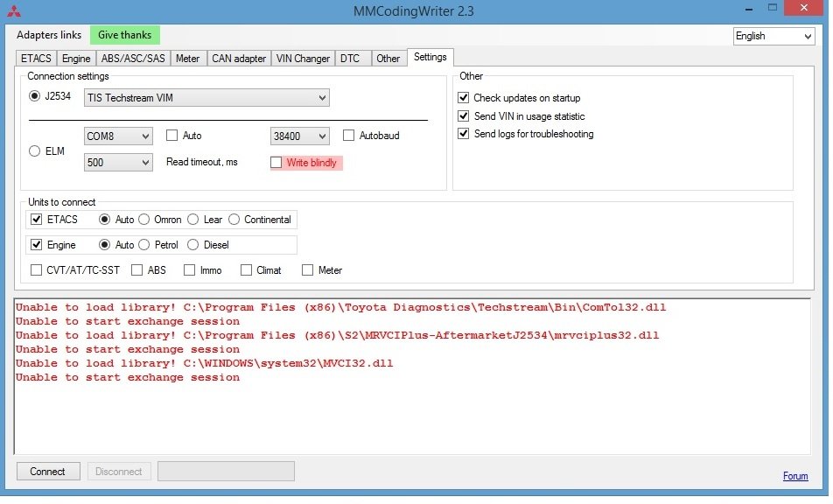Enable the Immo unit checkbox
Image resolution: width=833 pixels, height=504 pixels.
(189, 270)
